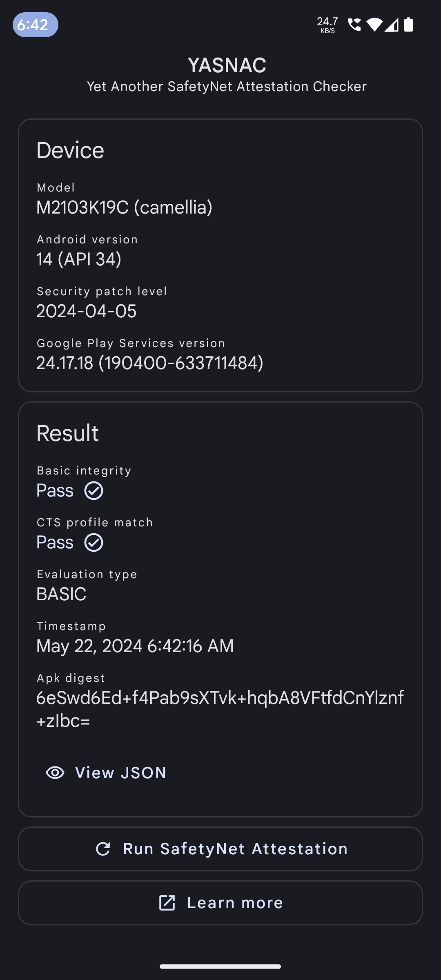Tap the Google Play Services version number

[149, 363]
